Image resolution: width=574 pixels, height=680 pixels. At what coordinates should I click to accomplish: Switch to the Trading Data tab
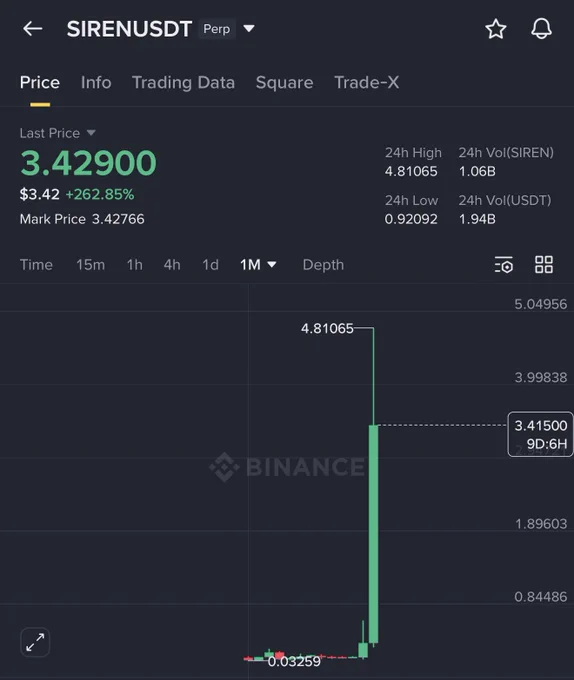[183, 82]
